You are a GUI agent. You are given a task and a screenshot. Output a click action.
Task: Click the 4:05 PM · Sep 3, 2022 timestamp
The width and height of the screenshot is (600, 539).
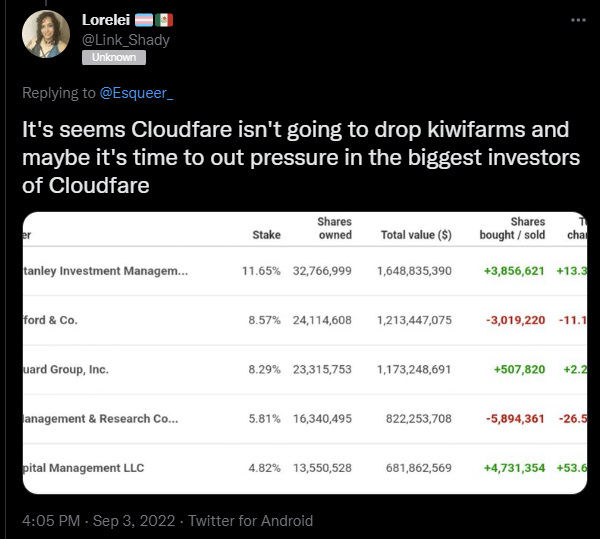(98, 521)
